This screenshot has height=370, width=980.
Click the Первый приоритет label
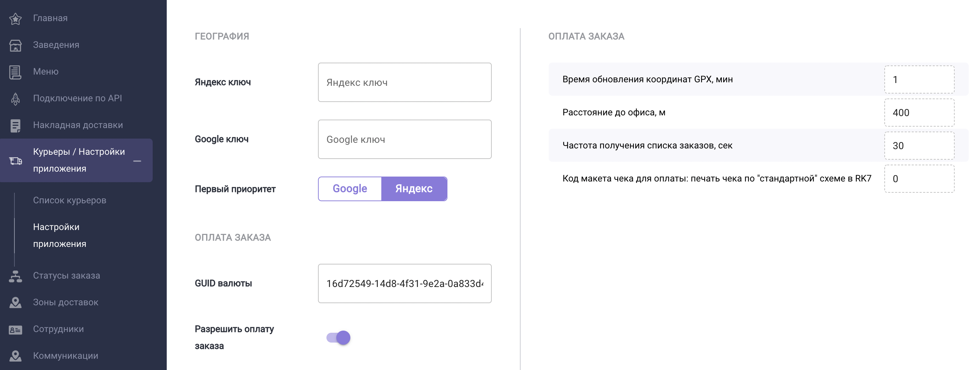pos(235,189)
